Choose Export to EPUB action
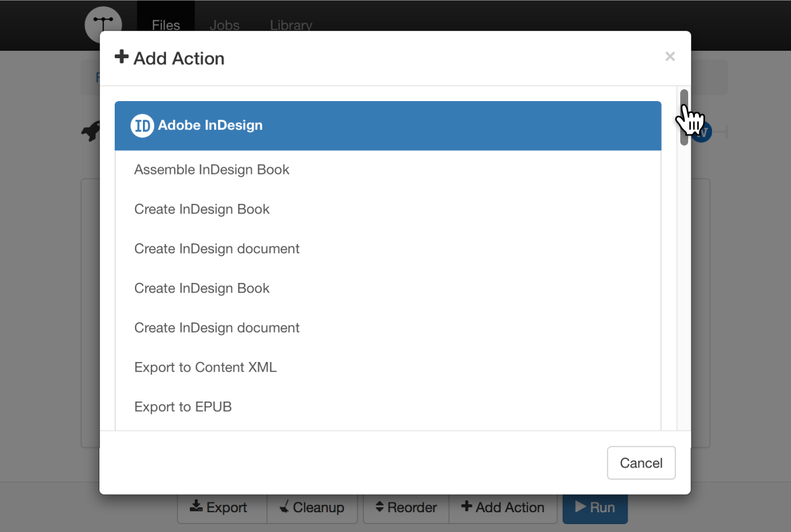Viewport: 791px width, 532px height. (183, 407)
